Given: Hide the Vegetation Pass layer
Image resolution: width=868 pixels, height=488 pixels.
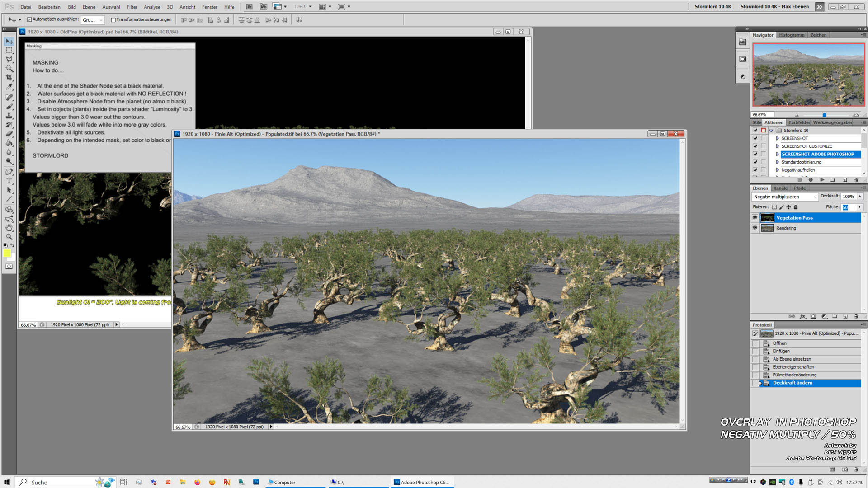Looking at the screenshot, I should pyautogui.click(x=755, y=217).
